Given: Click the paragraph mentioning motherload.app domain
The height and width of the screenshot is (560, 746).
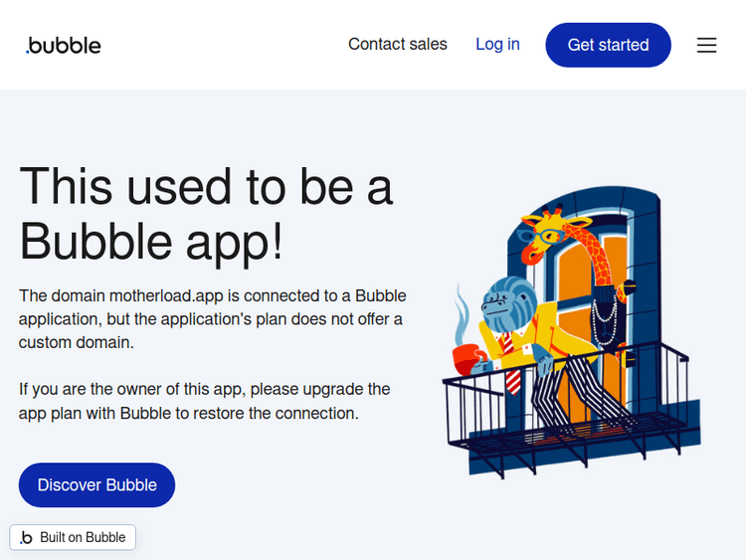Looking at the screenshot, I should tap(212, 318).
